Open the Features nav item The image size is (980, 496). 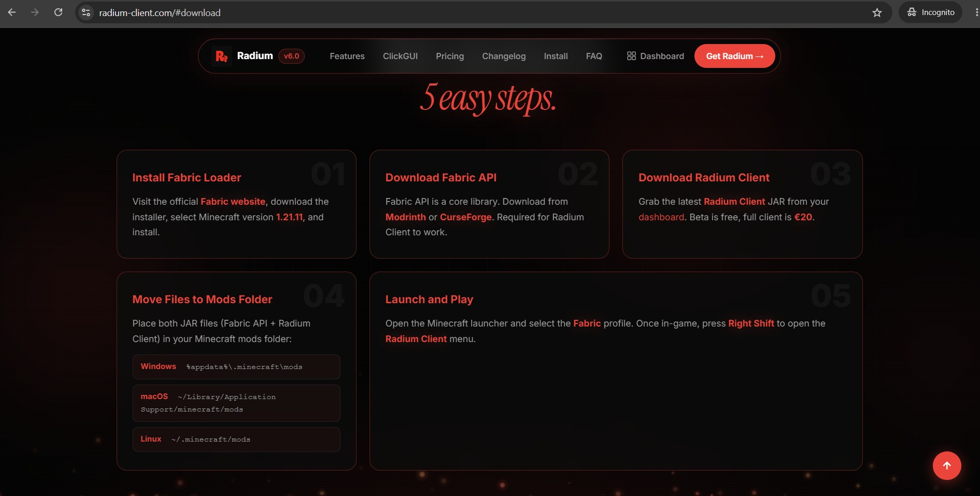coord(347,56)
